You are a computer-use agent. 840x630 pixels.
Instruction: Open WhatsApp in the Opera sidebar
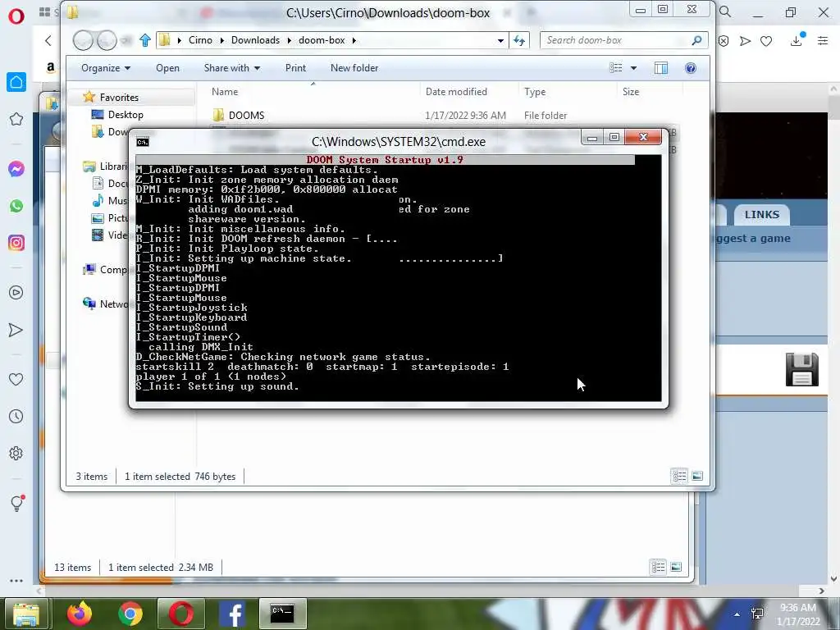pyautogui.click(x=16, y=206)
